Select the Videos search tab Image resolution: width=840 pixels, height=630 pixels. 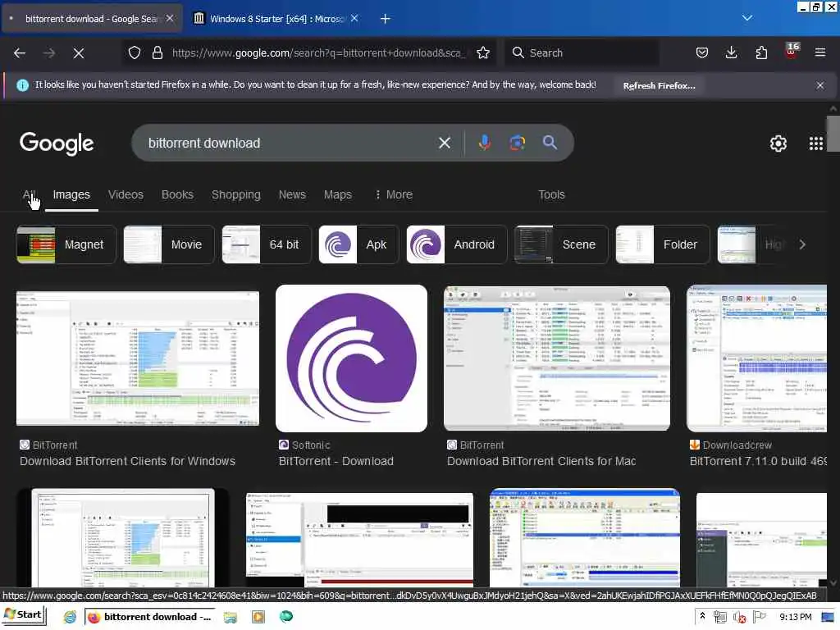point(126,194)
